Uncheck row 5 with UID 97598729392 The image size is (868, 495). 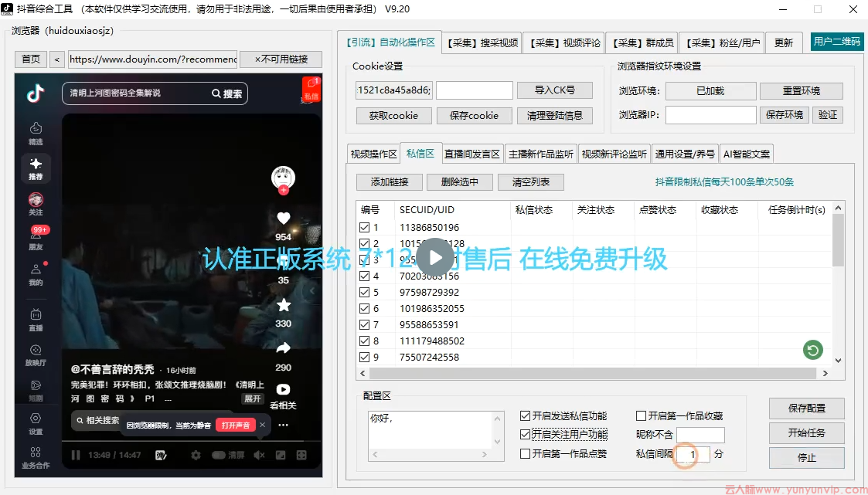point(364,292)
